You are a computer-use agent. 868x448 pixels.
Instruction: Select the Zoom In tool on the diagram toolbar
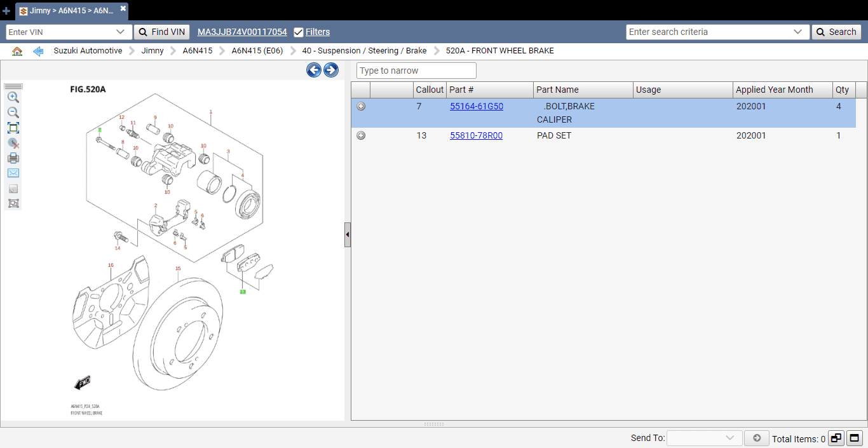(13, 97)
